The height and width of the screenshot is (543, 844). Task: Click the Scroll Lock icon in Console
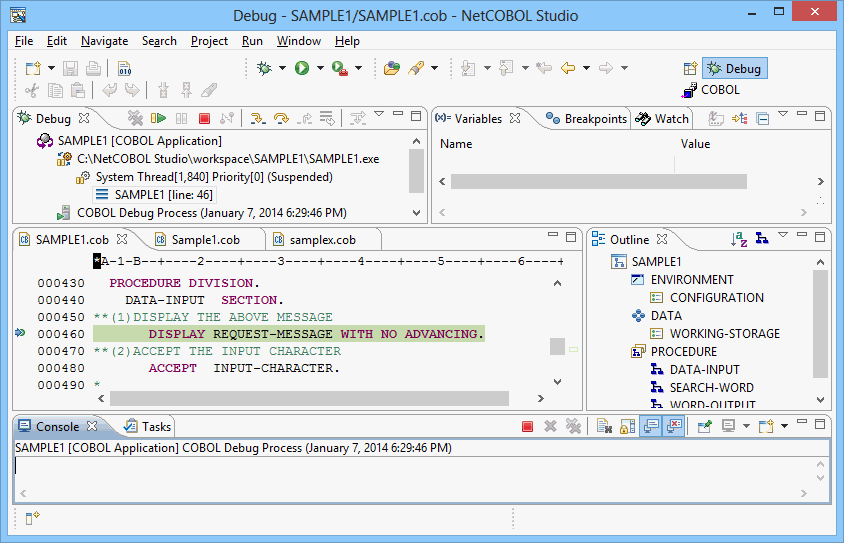point(628,427)
